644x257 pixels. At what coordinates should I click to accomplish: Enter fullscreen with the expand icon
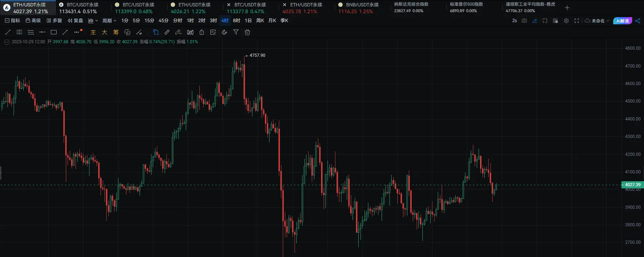click(x=576, y=21)
